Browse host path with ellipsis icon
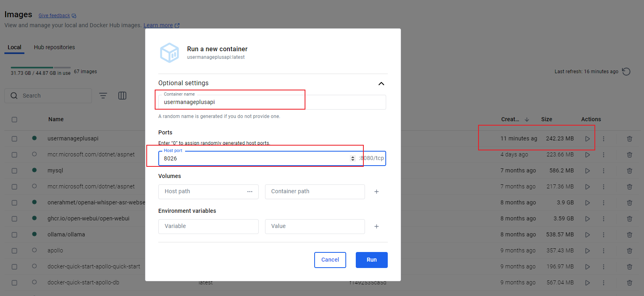Image resolution: width=644 pixels, height=296 pixels. [x=250, y=192]
